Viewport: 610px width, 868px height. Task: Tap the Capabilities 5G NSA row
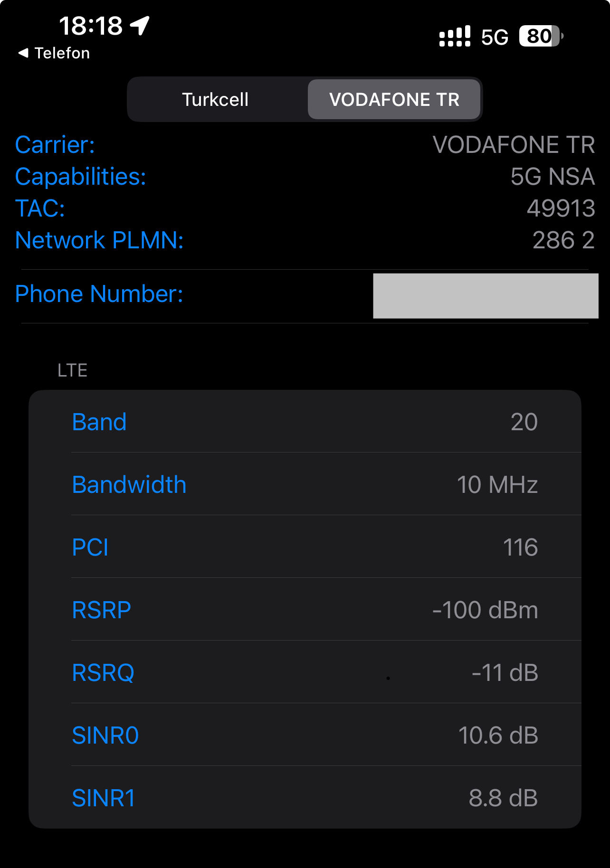(305, 177)
